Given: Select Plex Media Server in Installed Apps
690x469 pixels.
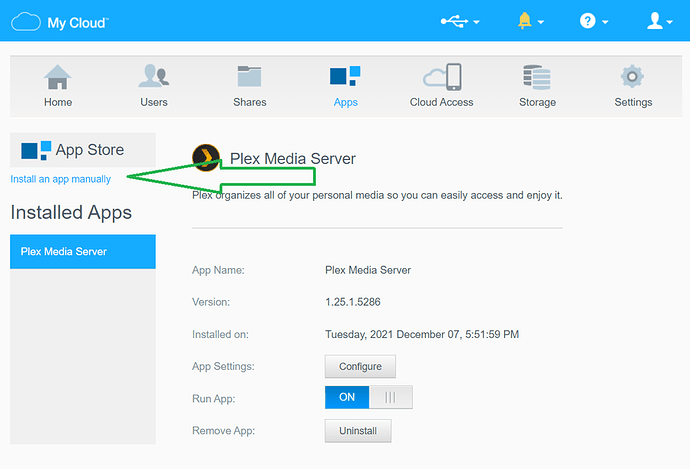Looking at the screenshot, I should point(83,252).
